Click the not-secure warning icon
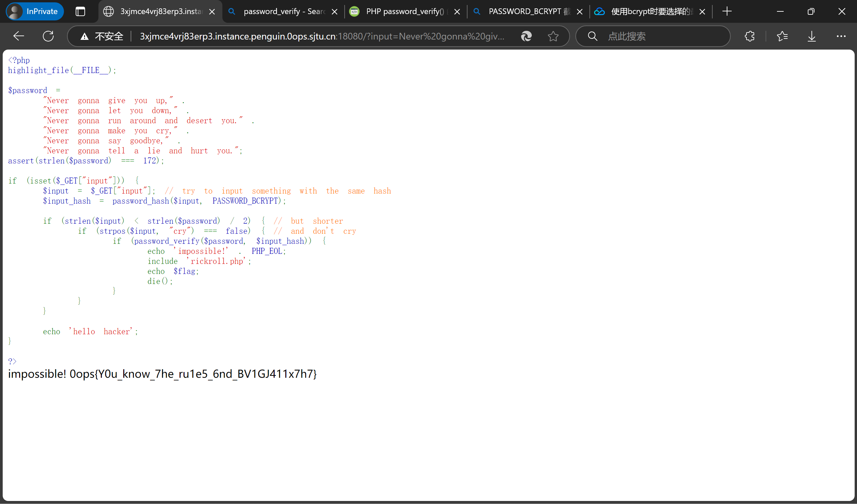The image size is (857, 504). [84, 36]
